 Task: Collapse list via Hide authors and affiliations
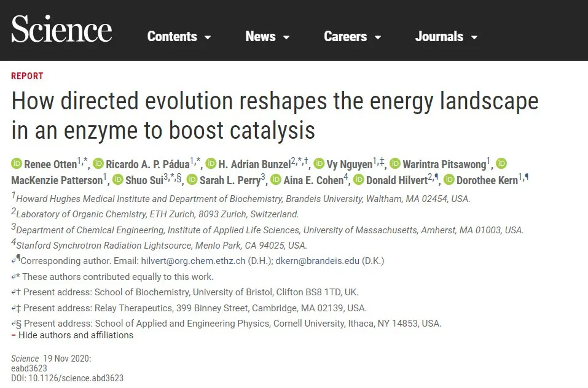point(73,335)
